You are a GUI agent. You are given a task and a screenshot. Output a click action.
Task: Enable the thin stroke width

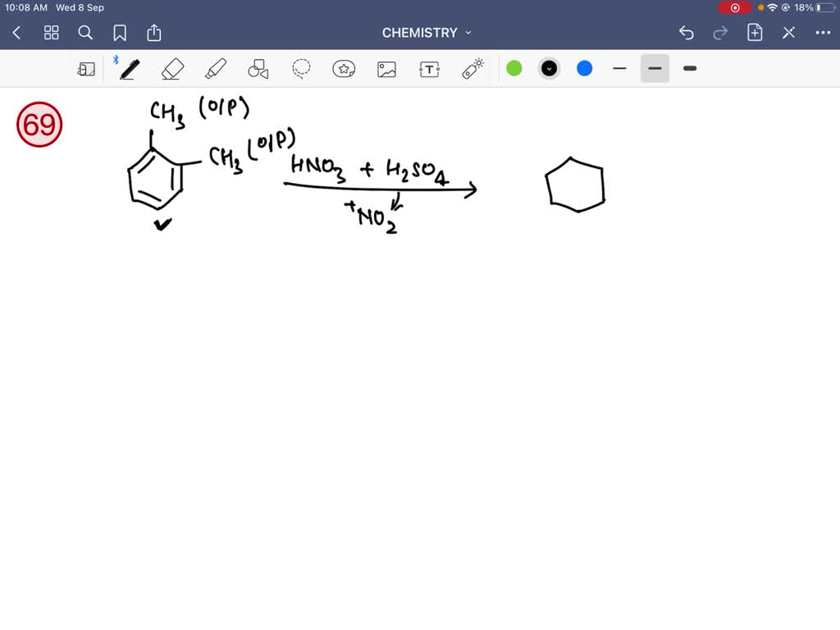(619, 69)
